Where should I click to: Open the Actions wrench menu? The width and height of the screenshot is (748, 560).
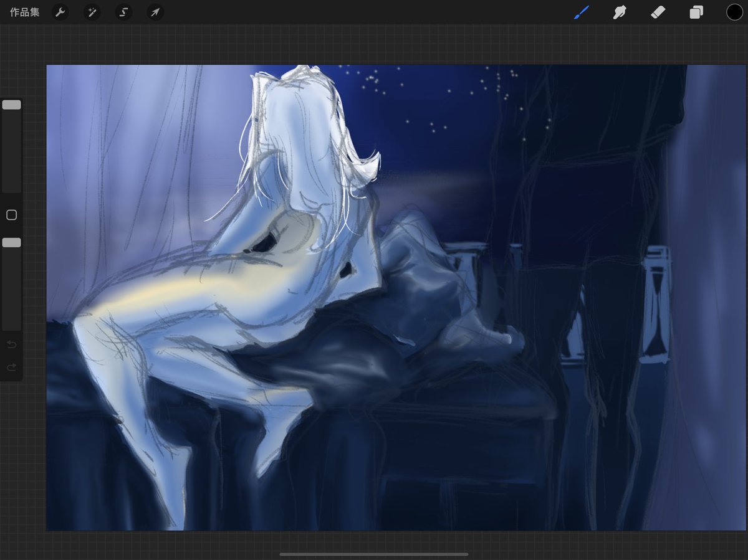[x=60, y=12]
